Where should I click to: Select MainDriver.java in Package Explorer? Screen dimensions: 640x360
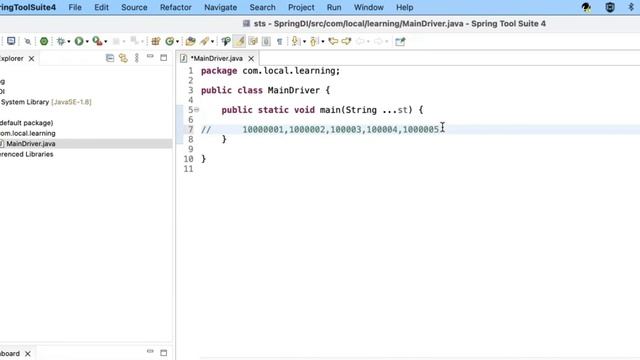[x=31, y=144]
